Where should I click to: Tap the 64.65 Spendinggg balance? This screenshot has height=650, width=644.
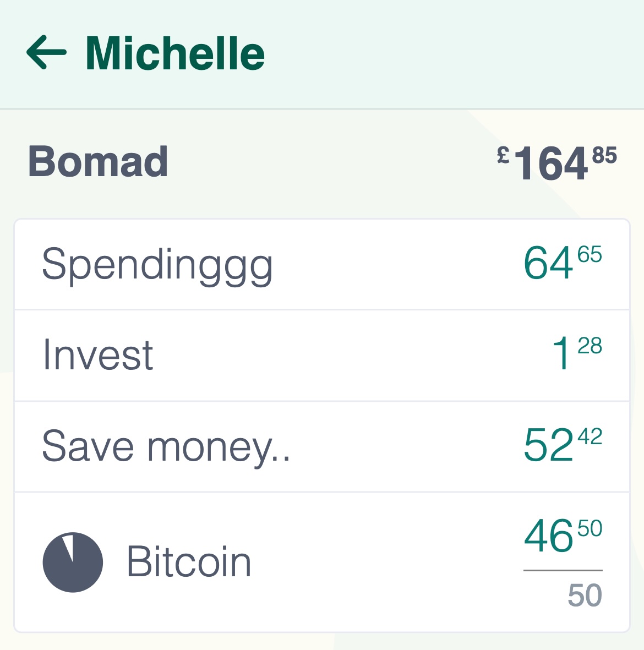563,263
